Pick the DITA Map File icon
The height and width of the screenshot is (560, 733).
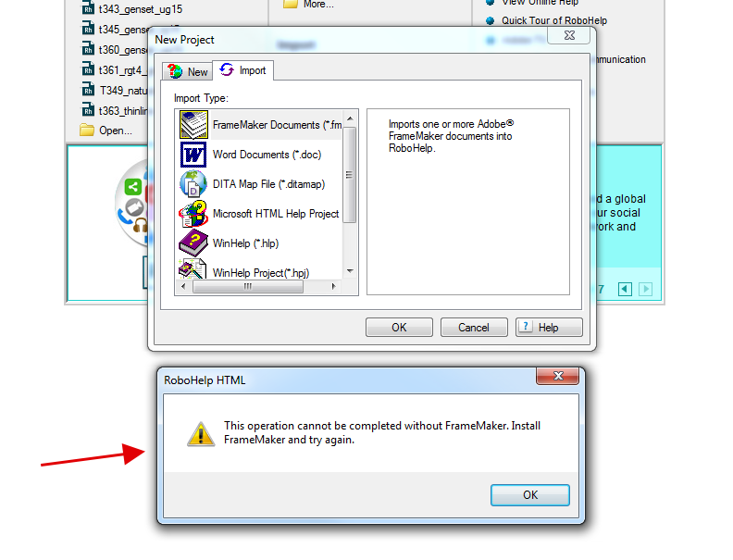point(193,183)
